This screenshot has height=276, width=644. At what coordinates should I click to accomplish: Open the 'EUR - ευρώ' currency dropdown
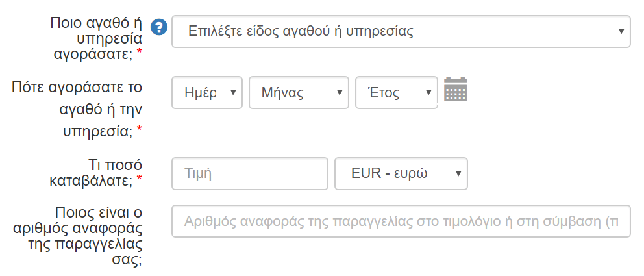tap(401, 174)
